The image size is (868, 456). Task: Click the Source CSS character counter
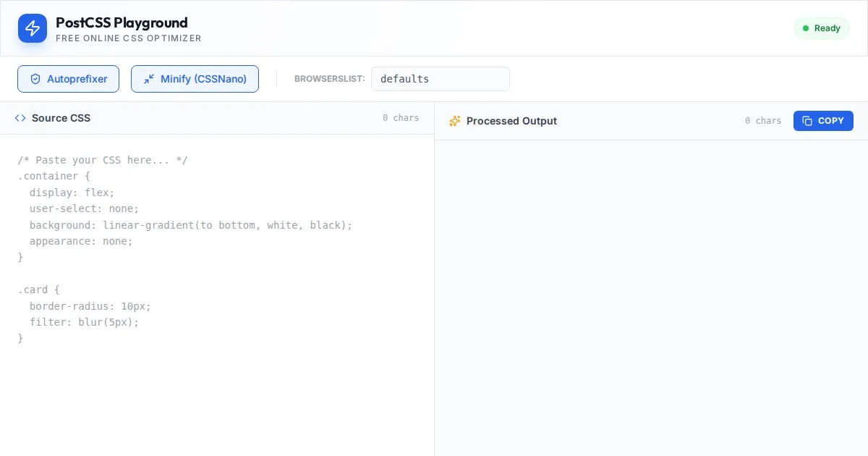[401, 118]
